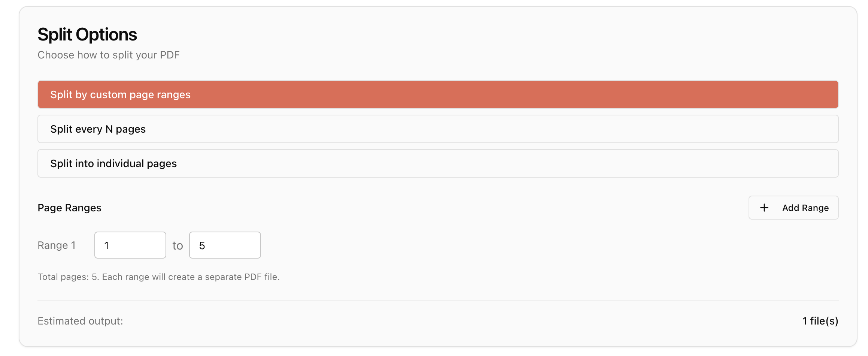Click the "Range 1" row label

point(57,245)
